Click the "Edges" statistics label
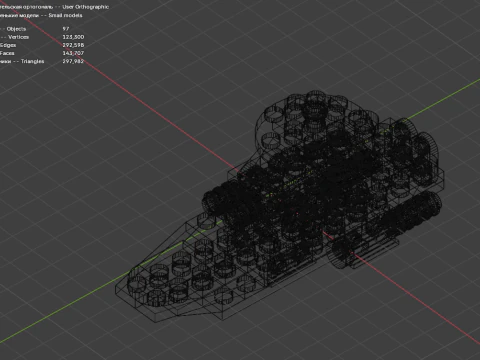The image size is (480, 360). [x=8, y=45]
